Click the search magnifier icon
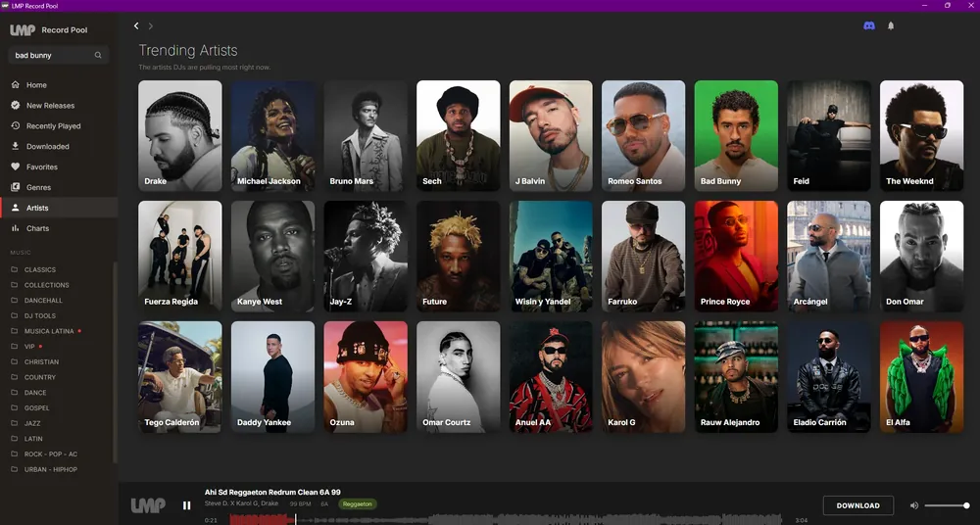 [98, 55]
